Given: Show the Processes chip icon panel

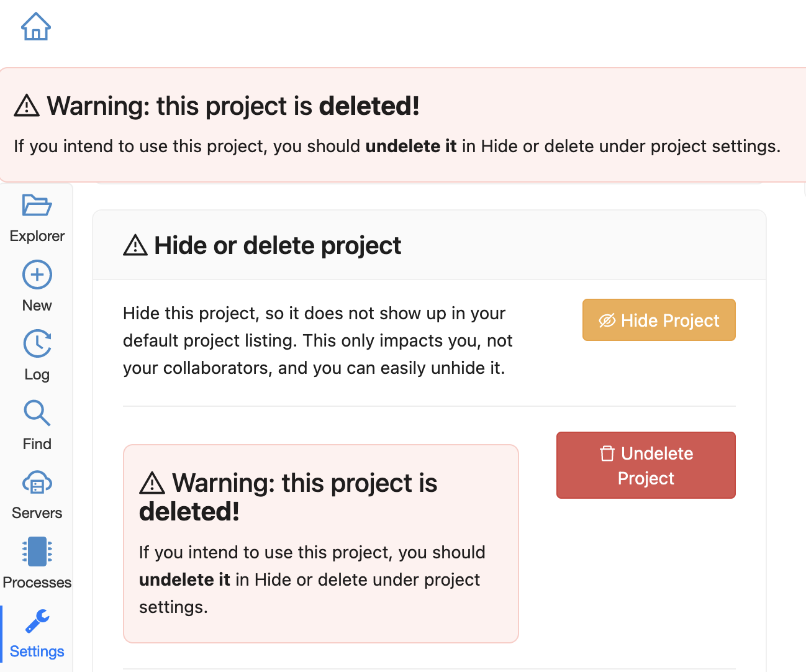Looking at the screenshot, I should click(x=37, y=552).
